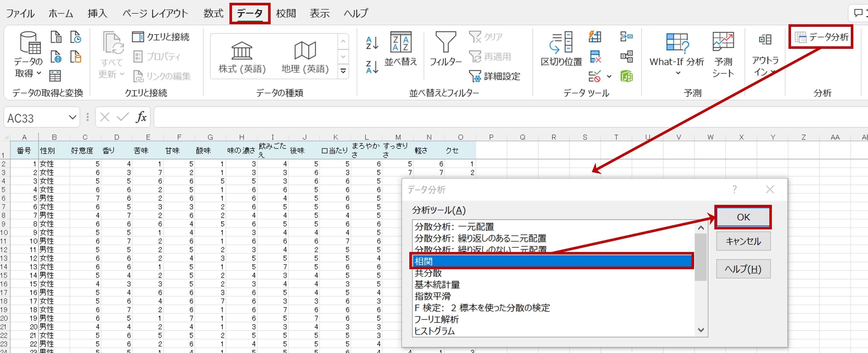Switch to the 挿入 (Insert) tab
Image resolution: width=868 pixels, height=353 pixels.
coord(97,14)
